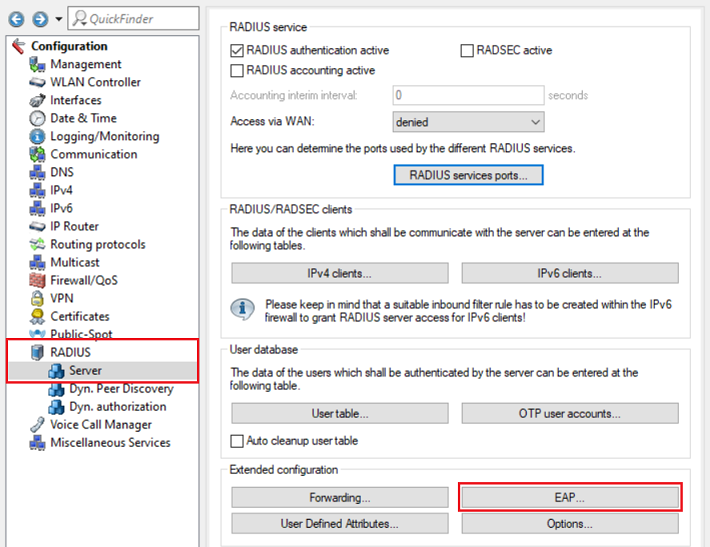Image resolution: width=710 pixels, height=547 pixels.
Task: Click the forward navigation arrow icon
Action: 38,19
